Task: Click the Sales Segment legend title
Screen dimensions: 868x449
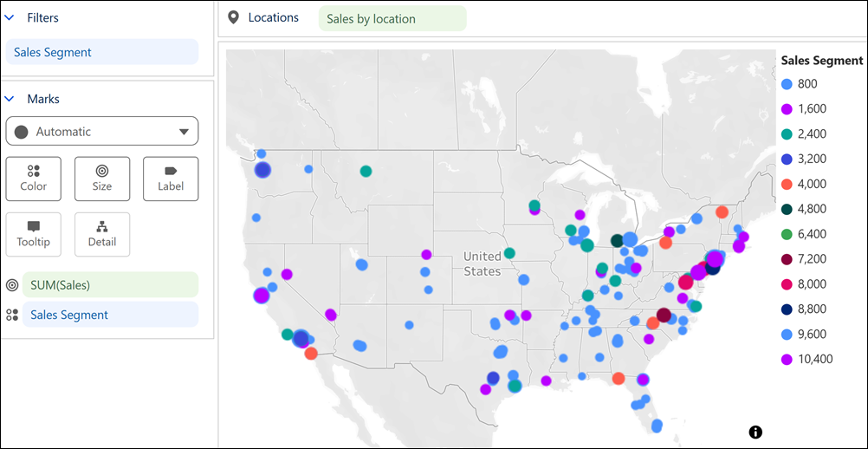Action: tap(821, 60)
